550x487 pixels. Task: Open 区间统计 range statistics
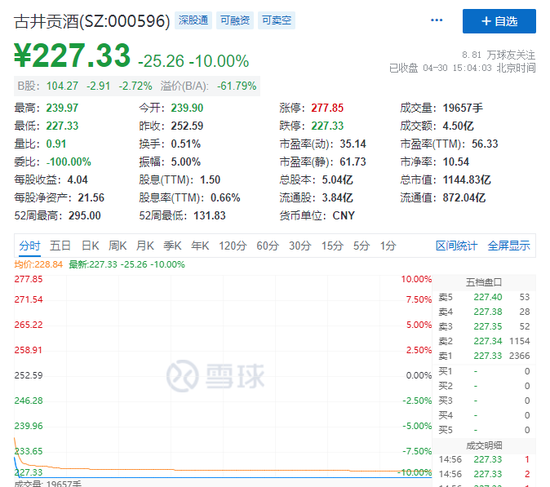pyautogui.click(x=456, y=246)
